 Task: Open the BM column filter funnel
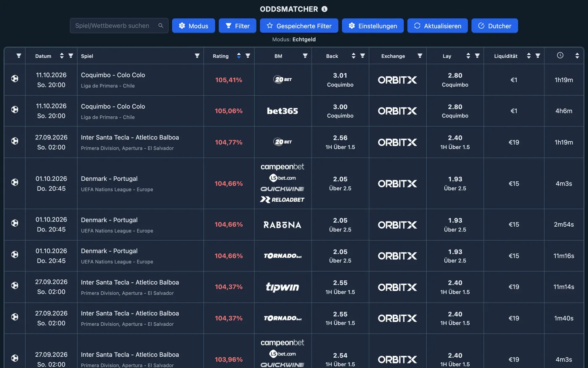click(305, 56)
